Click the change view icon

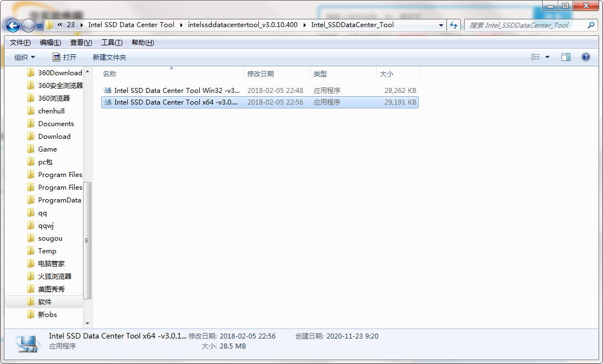(x=535, y=57)
